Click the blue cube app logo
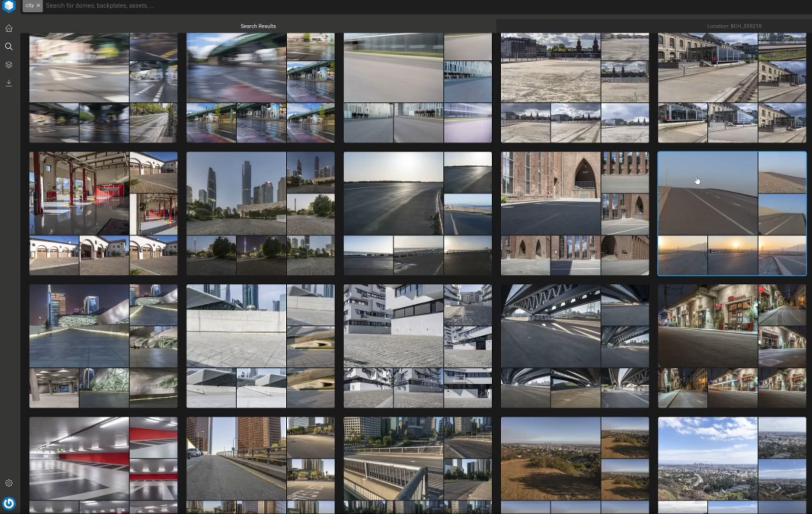This screenshot has height=514, width=812. (9, 6)
